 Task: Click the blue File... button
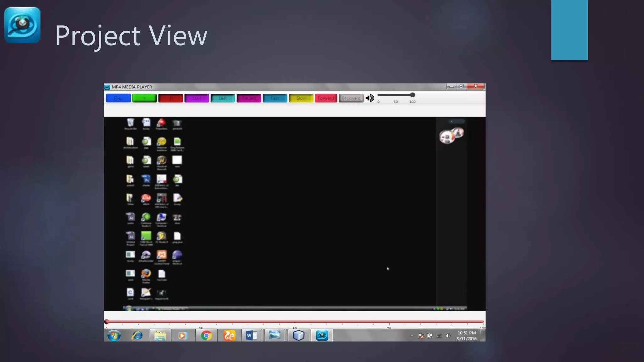[x=118, y=98]
